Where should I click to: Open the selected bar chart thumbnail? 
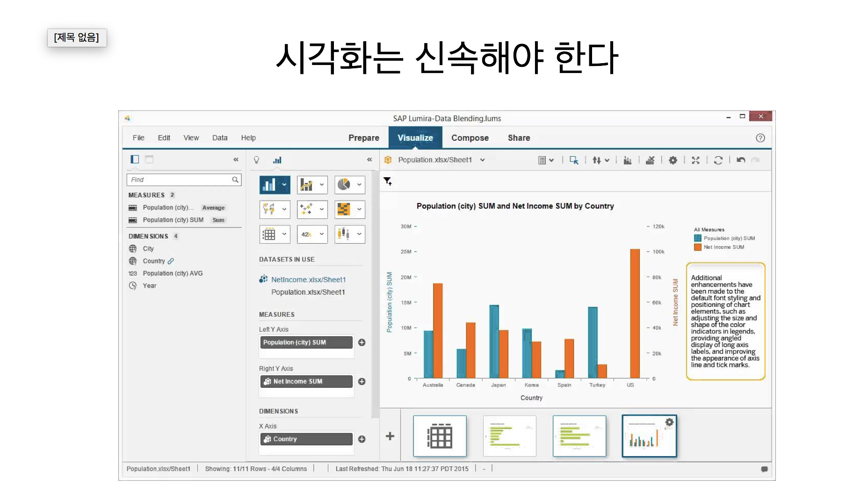[649, 436]
